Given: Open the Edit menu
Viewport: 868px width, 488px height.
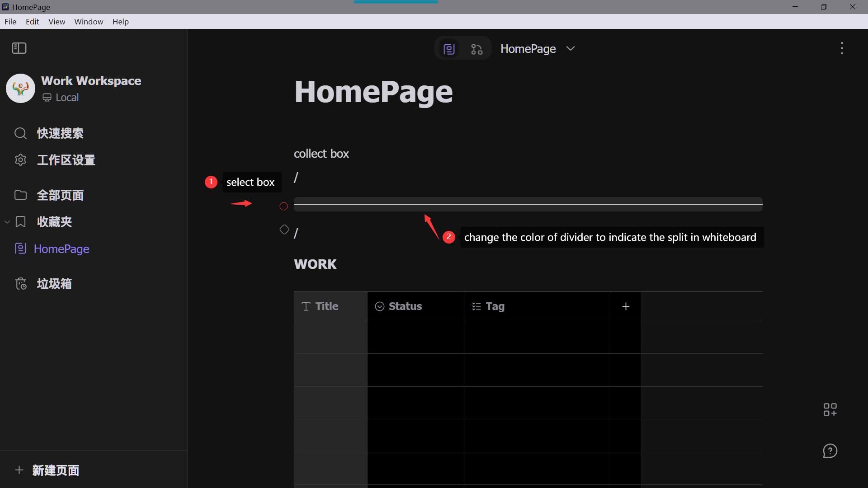Looking at the screenshot, I should click(x=32, y=21).
